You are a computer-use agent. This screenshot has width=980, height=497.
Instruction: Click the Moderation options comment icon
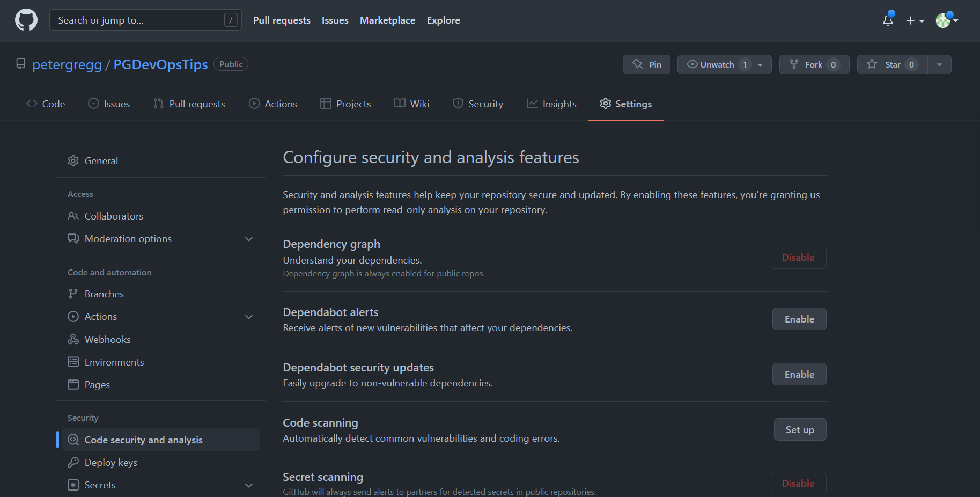click(73, 238)
